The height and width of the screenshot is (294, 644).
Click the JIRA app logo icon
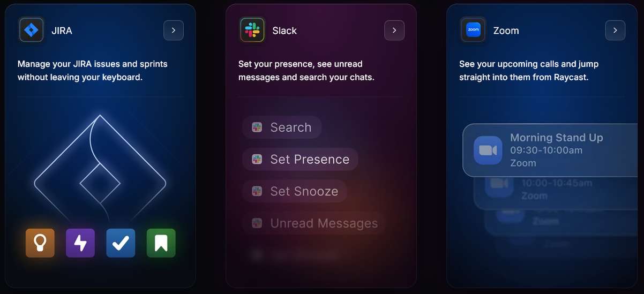[31, 30]
